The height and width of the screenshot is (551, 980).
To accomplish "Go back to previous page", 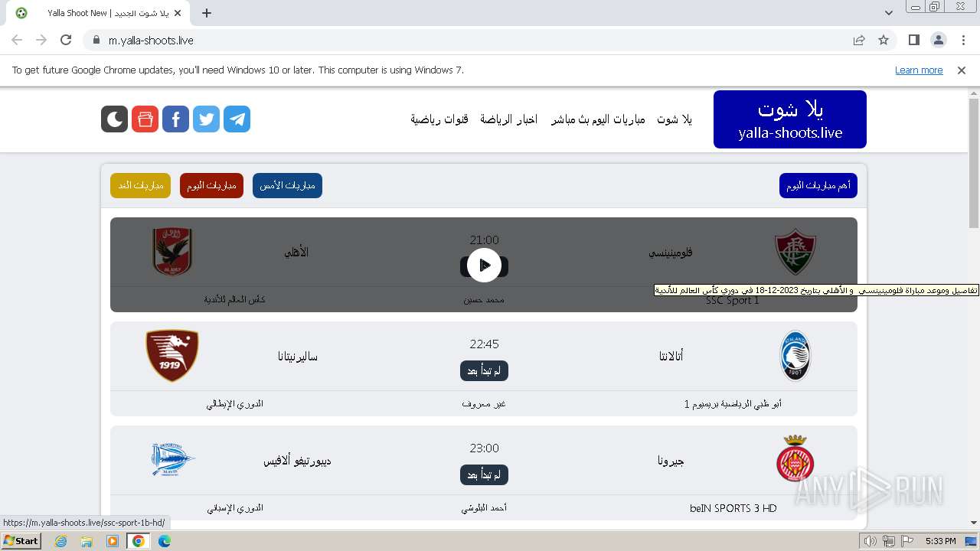I will tap(17, 40).
